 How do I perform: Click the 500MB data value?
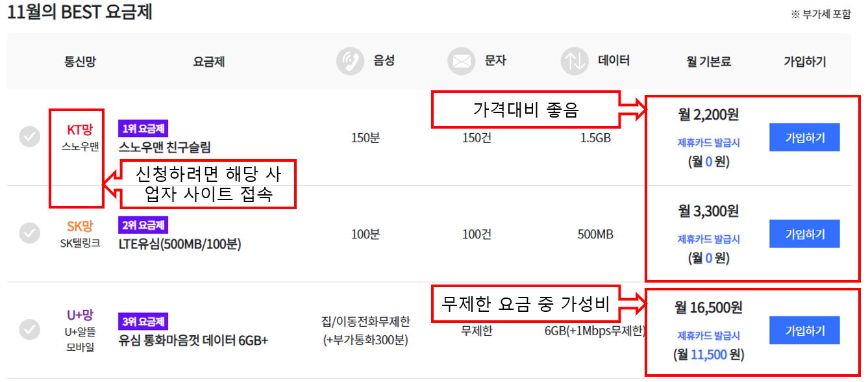pyautogui.click(x=595, y=234)
